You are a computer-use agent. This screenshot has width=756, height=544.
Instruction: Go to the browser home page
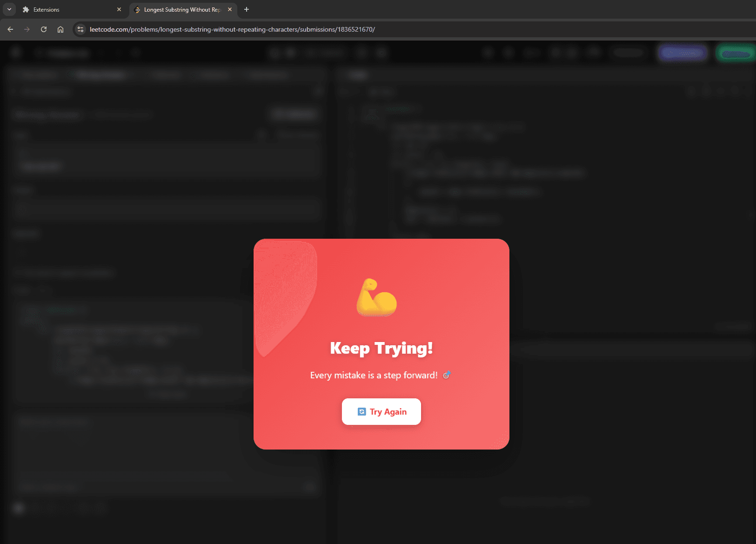coord(60,29)
